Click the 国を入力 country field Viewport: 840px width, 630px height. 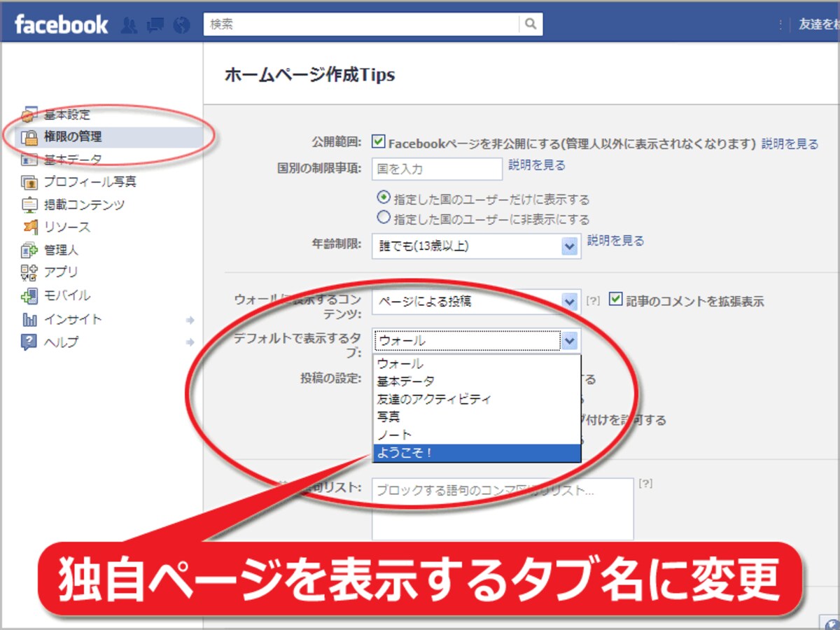tap(437, 169)
